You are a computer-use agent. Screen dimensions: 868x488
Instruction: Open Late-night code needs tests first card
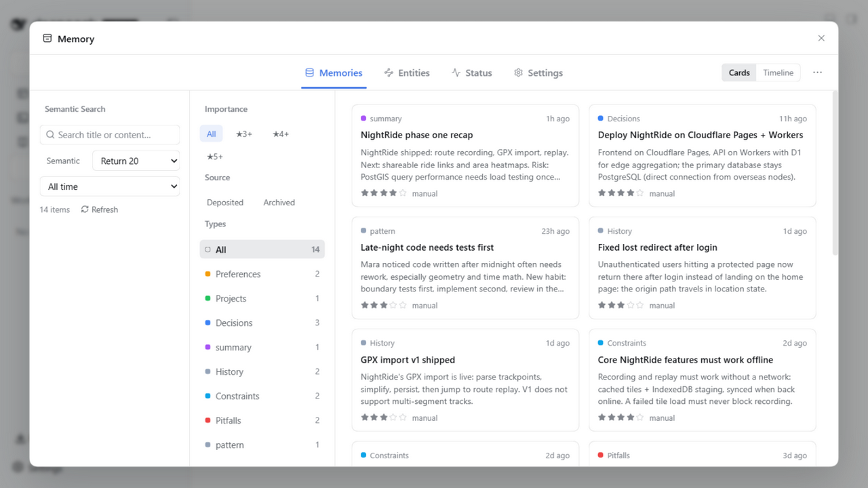pyautogui.click(x=465, y=268)
